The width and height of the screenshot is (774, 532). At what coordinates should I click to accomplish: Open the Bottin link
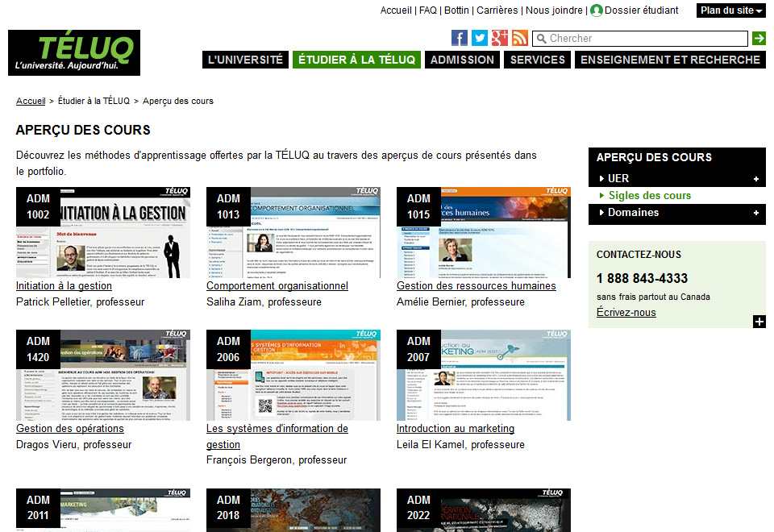click(456, 10)
